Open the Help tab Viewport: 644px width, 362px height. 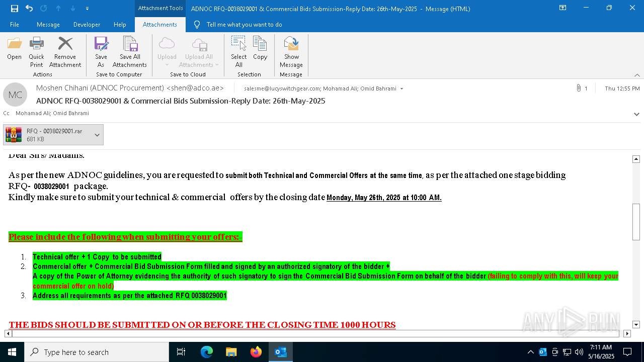coord(120,25)
